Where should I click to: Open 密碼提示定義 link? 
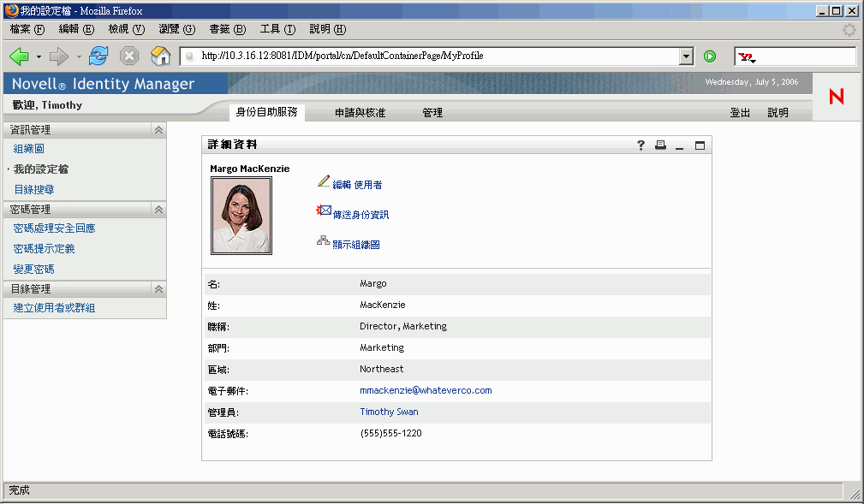pyautogui.click(x=44, y=248)
